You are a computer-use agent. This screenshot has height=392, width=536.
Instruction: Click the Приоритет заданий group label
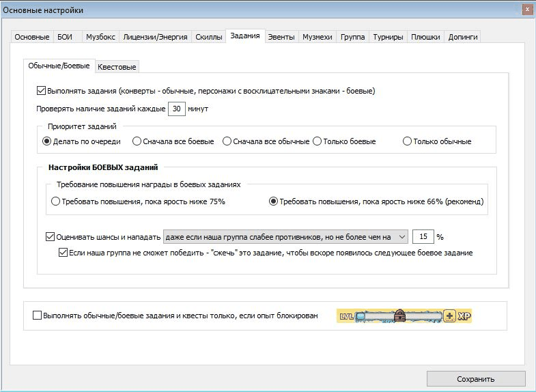coord(82,126)
